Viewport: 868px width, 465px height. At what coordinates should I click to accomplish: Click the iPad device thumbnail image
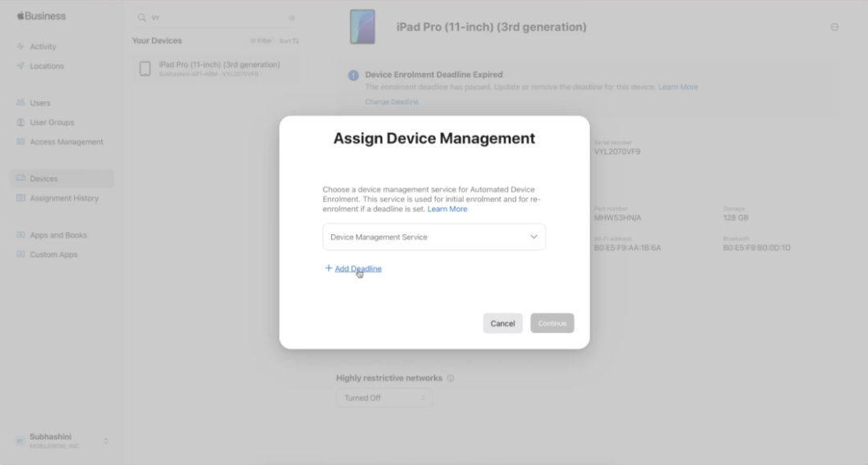[362, 26]
